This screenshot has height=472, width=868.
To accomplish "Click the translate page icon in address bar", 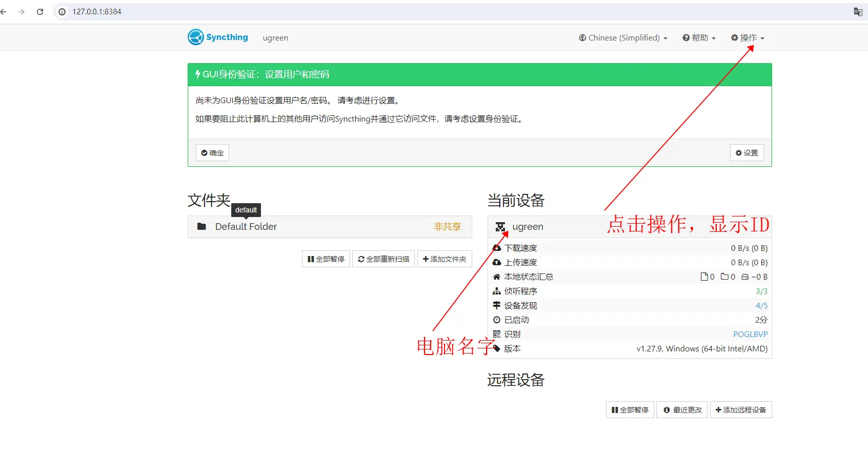I will tap(857, 12).
